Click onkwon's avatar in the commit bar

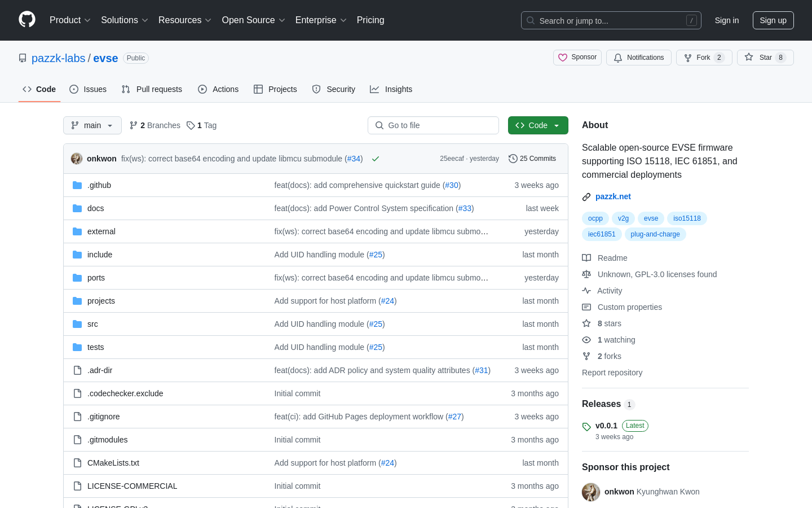tap(77, 159)
